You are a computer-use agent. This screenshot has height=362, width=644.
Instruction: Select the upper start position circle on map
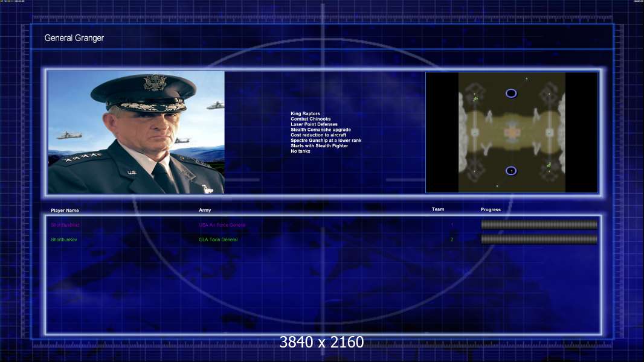pos(511,94)
